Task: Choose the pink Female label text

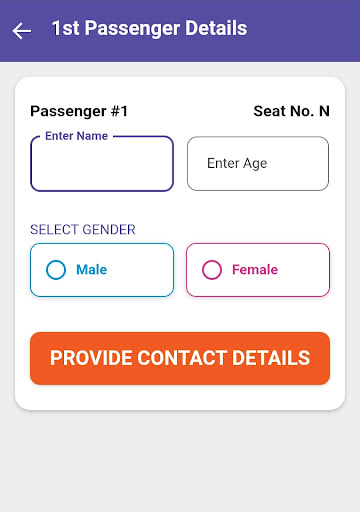Action: coord(255,270)
